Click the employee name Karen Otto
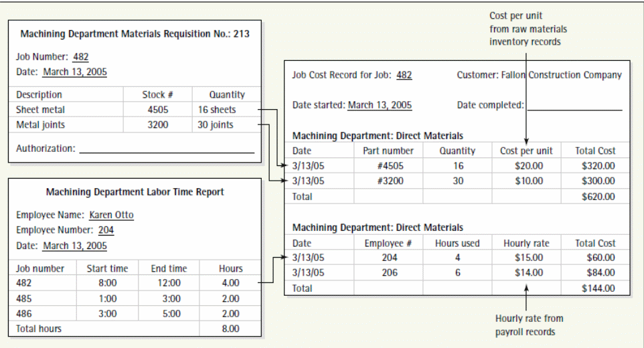 111,215
